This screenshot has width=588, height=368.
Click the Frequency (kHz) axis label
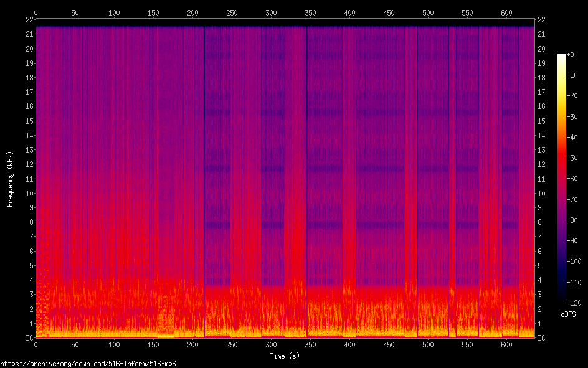coord(10,179)
